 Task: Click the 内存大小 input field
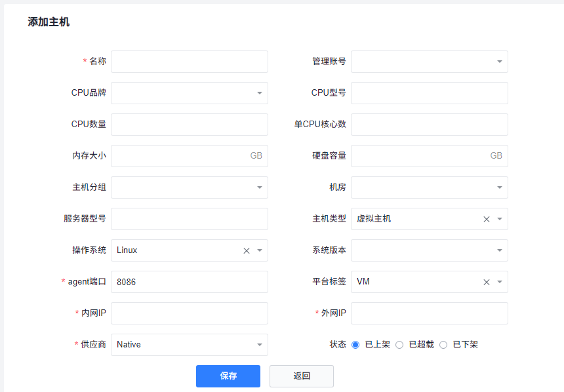coord(189,156)
